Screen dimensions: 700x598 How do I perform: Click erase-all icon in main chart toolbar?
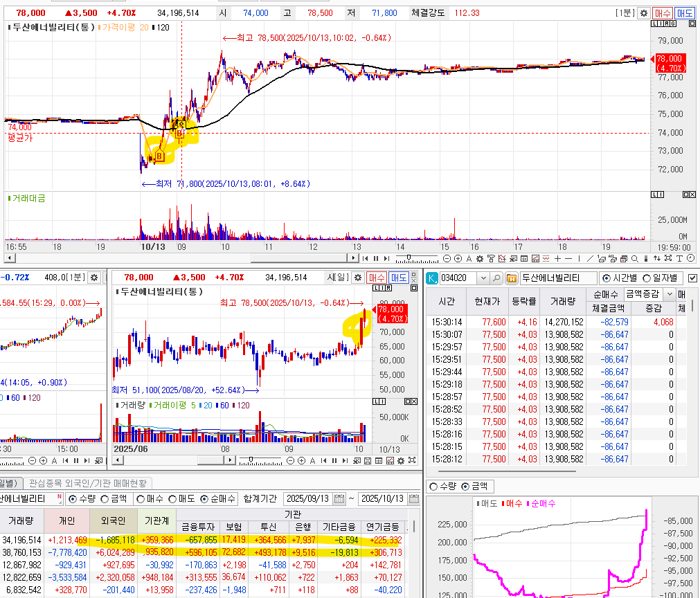[613, 258]
